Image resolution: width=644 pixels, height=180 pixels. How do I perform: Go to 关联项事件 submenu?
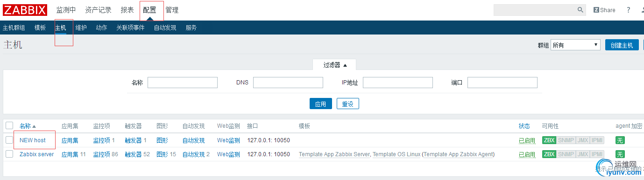130,28
